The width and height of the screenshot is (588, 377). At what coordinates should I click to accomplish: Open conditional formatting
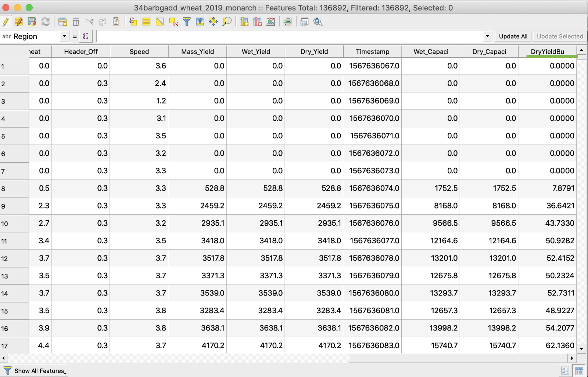(288, 22)
